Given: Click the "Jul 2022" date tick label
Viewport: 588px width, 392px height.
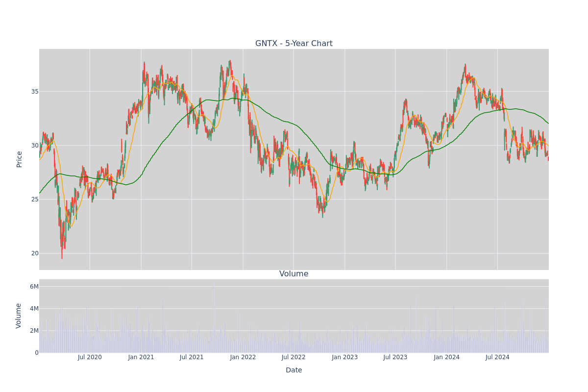Looking at the screenshot, I should [x=294, y=357].
